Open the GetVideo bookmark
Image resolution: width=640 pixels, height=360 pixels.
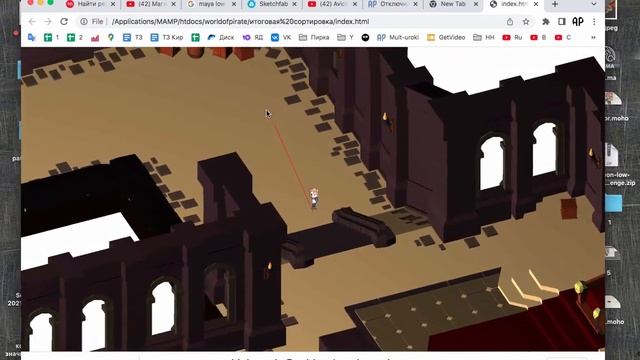446,38
